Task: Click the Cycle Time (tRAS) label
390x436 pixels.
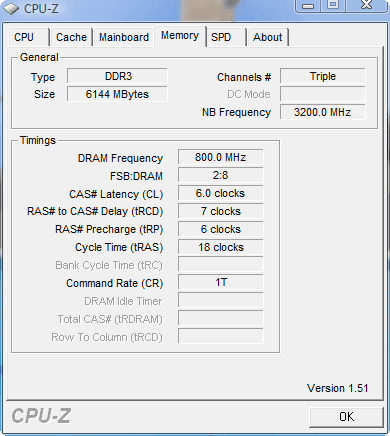Action: tap(119, 247)
